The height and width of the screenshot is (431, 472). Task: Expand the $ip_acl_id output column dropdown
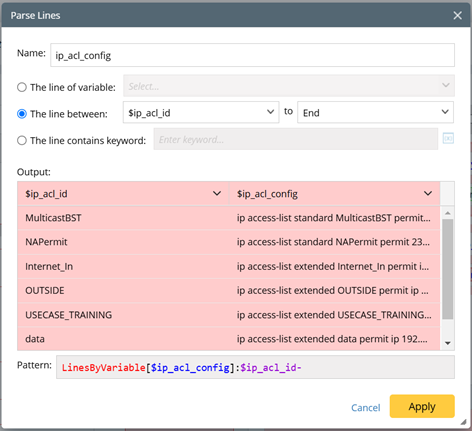217,193
